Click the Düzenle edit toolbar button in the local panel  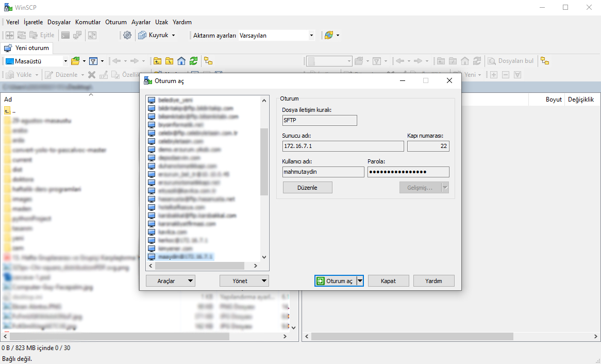coord(61,75)
